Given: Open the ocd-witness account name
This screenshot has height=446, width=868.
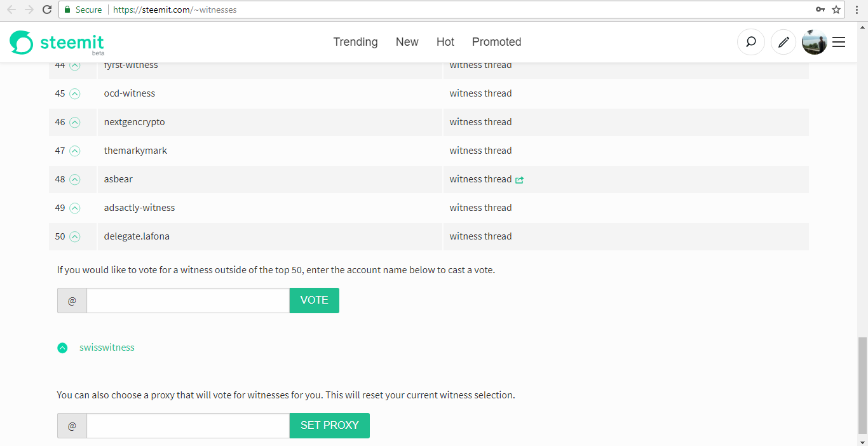Looking at the screenshot, I should click(x=130, y=93).
